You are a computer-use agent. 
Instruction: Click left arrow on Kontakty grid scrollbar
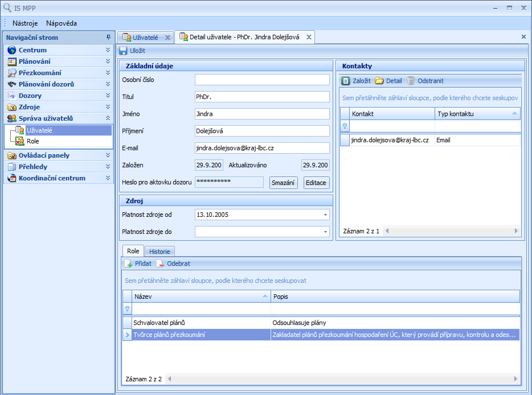click(387, 231)
